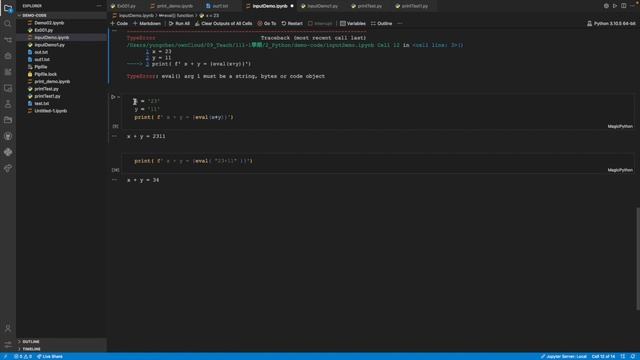This screenshot has height=360, width=640.
Task: Select the Python 3.10.5 64-bit kernel picker
Action: [x=611, y=24]
